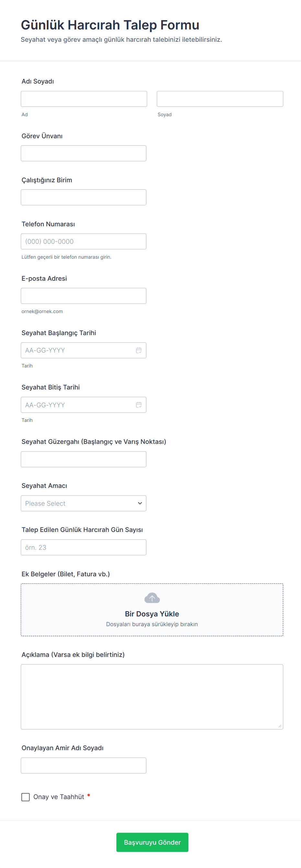
Task: Click the dropdown chevron on Seyahat Amacı
Action: tap(140, 503)
